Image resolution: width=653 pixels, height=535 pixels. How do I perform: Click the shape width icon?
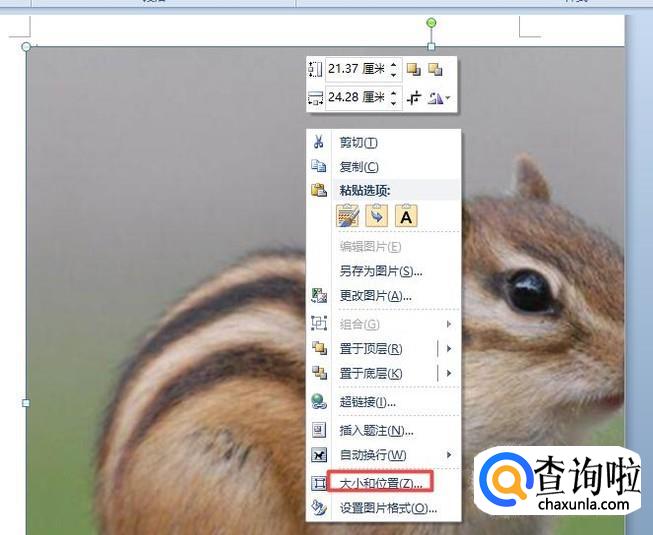(315, 98)
